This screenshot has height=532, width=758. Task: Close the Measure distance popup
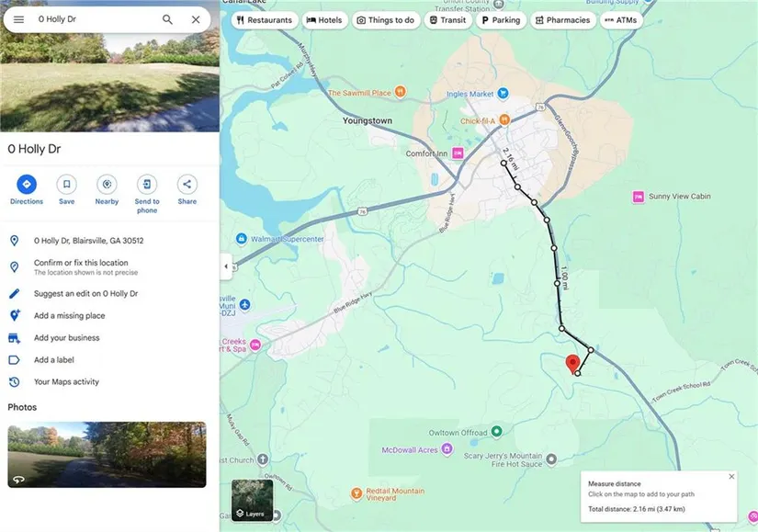731,476
